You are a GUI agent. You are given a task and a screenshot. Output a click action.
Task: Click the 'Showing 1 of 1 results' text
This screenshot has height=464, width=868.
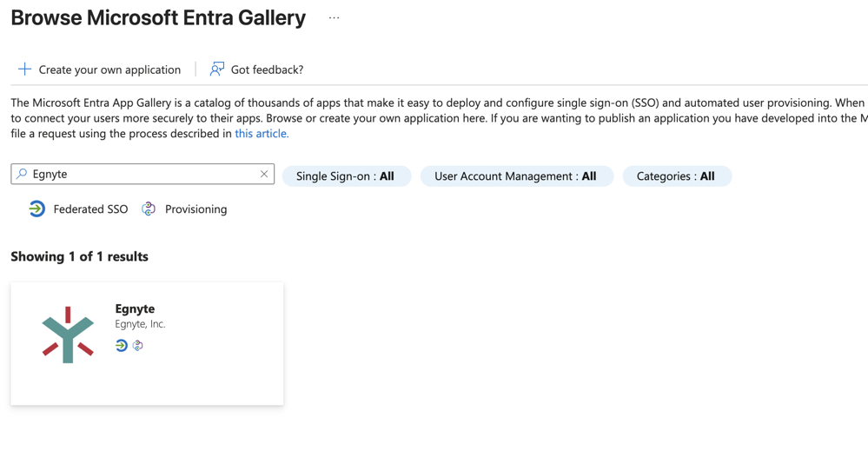(x=79, y=256)
